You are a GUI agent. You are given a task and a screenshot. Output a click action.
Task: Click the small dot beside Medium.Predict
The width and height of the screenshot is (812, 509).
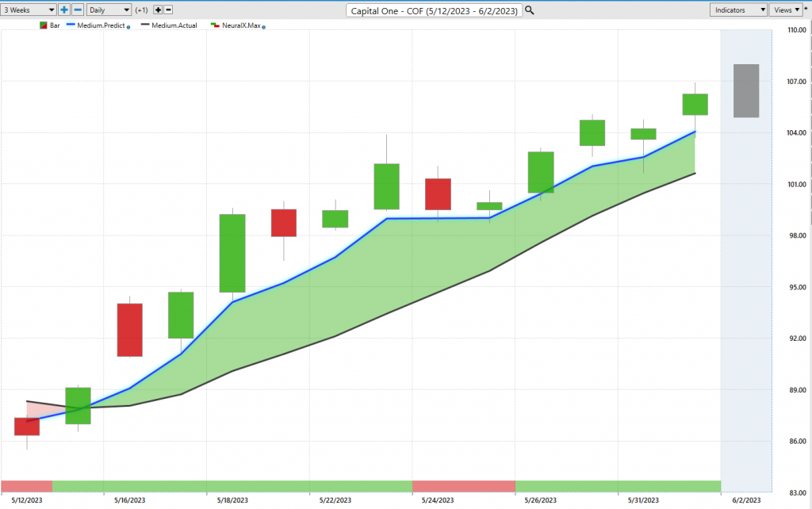click(x=128, y=27)
